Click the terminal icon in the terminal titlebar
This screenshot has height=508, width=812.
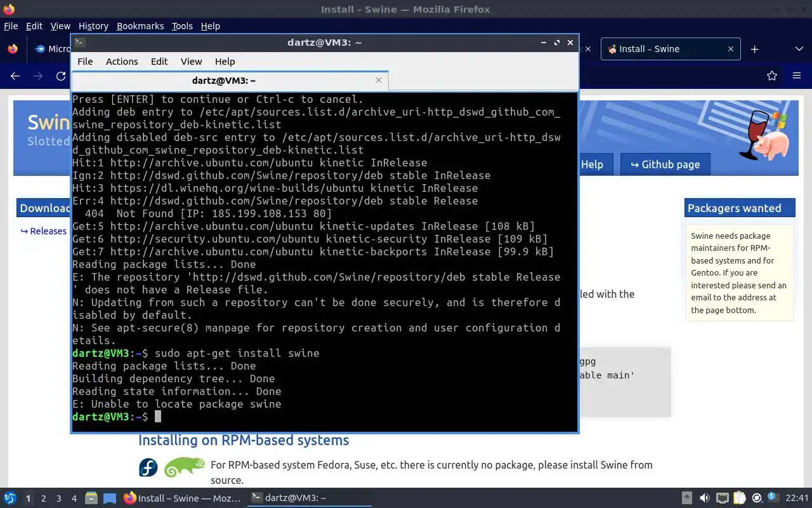[79, 43]
